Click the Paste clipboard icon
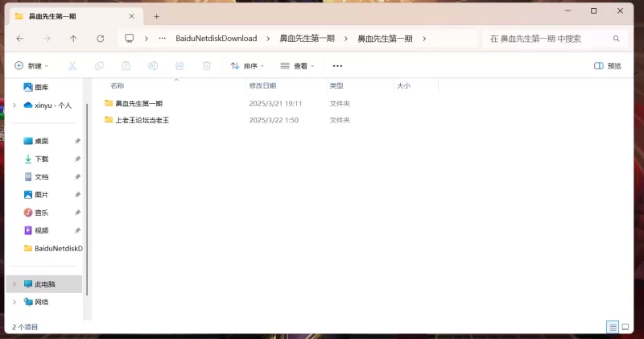 pyautogui.click(x=126, y=66)
